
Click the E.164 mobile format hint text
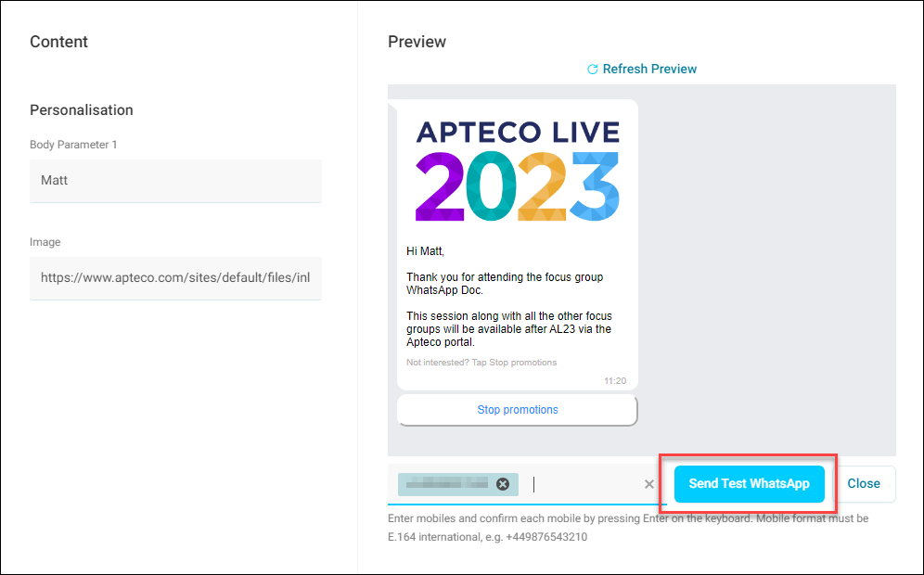[628, 528]
